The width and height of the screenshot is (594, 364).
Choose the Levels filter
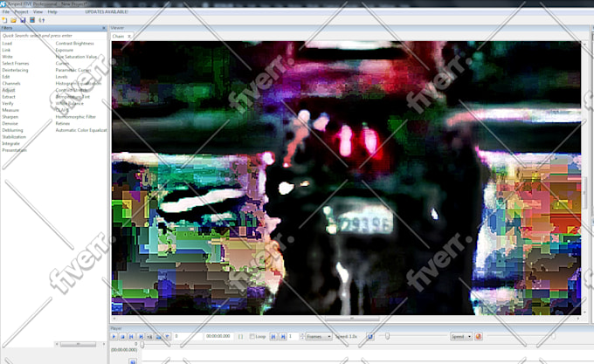(61, 77)
